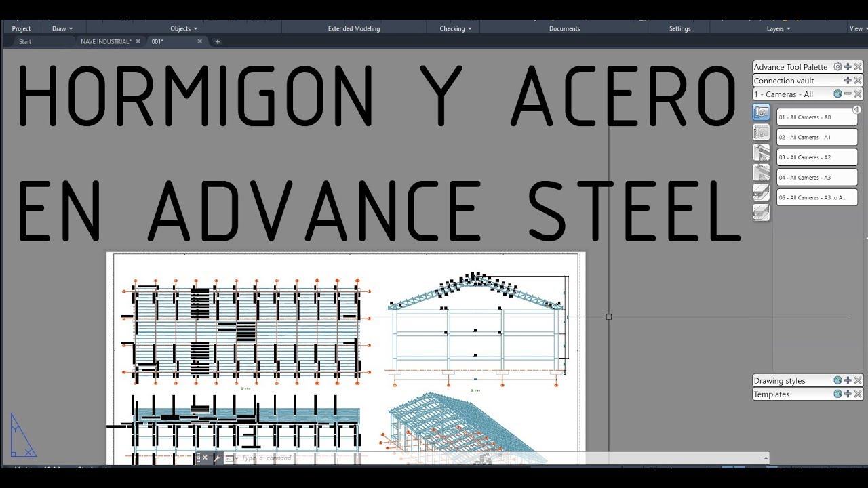Open command line customize wrench
This screenshot has width=868, height=488.
click(x=217, y=458)
